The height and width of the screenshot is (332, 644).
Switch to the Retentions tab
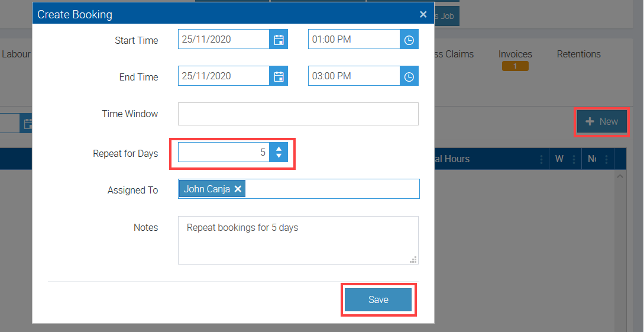[578, 54]
